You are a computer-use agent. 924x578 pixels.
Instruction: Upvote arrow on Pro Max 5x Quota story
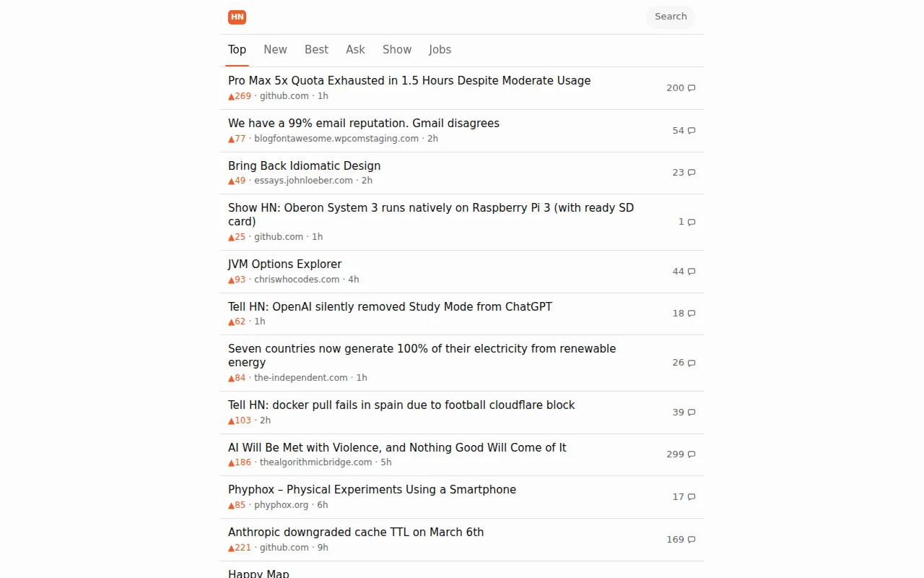(232, 96)
